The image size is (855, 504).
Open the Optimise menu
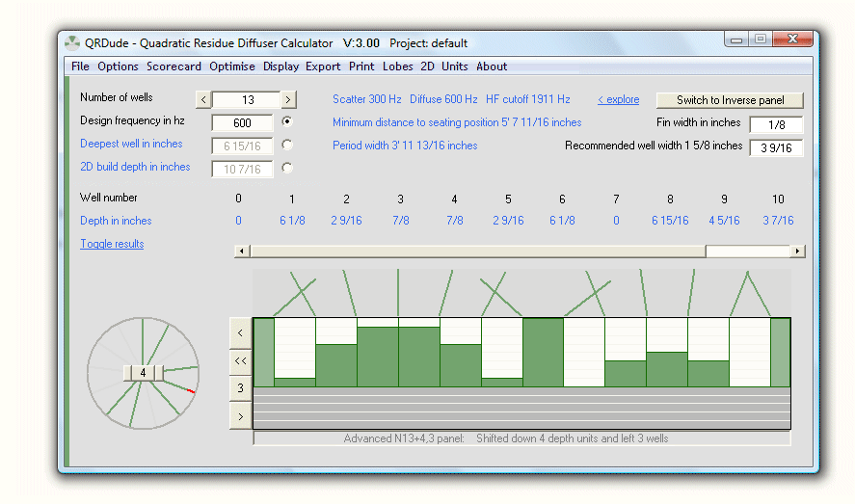pyautogui.click(x=232, y=66)
